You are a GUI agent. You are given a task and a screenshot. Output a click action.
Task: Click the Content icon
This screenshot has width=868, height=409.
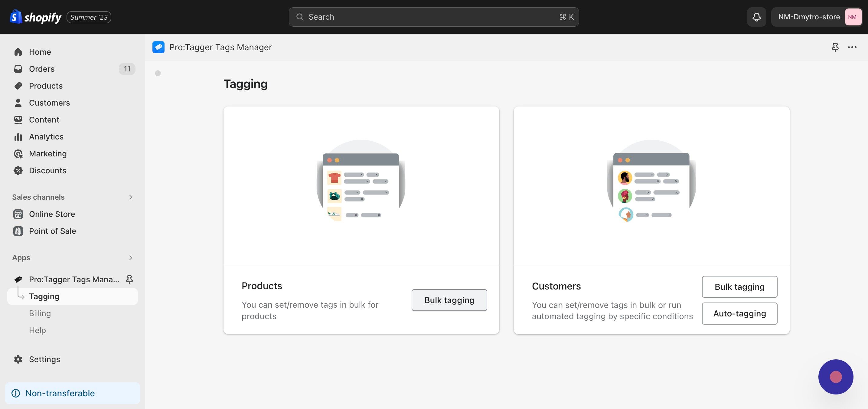point(18,119)
